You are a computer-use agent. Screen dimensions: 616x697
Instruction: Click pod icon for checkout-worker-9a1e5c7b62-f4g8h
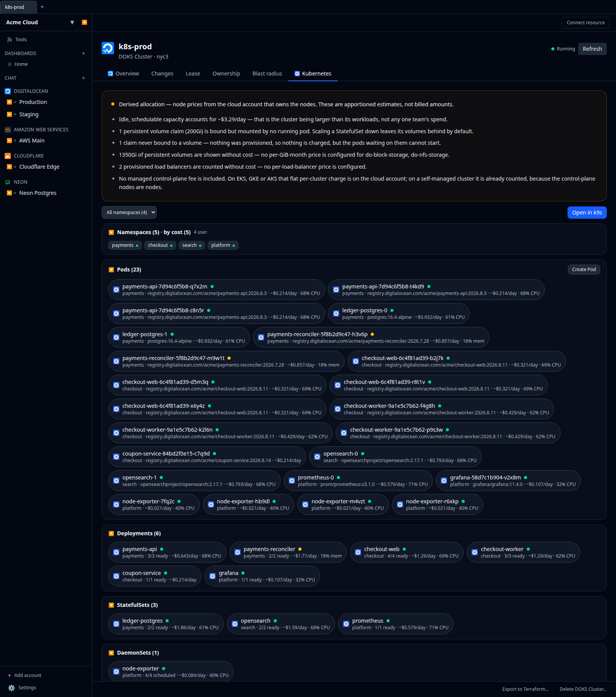pos(338,409)
